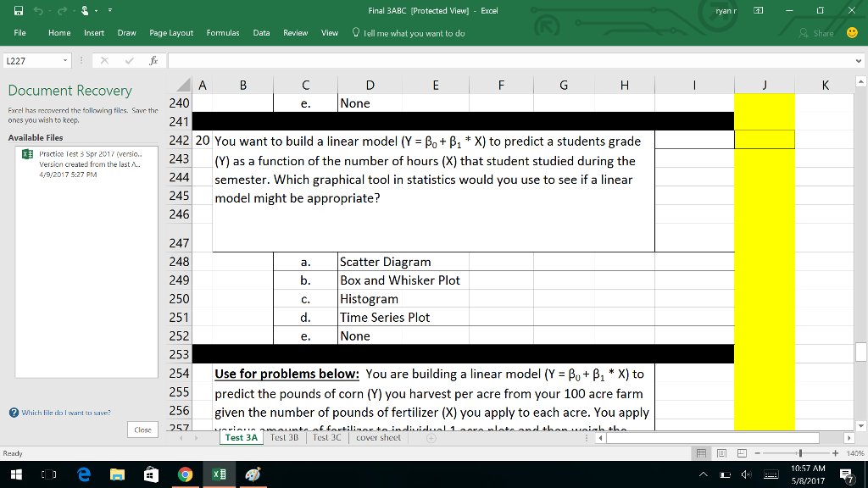Click the New Sheet plus button
The image size is (868, 488).
(431, 438)
